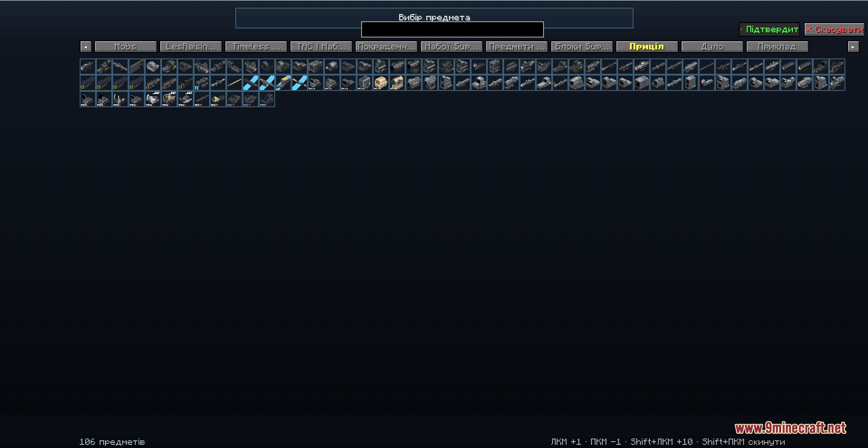Confirm selection with the green Підтвердит button
The image size is (868, 448).
coord(769,29)
